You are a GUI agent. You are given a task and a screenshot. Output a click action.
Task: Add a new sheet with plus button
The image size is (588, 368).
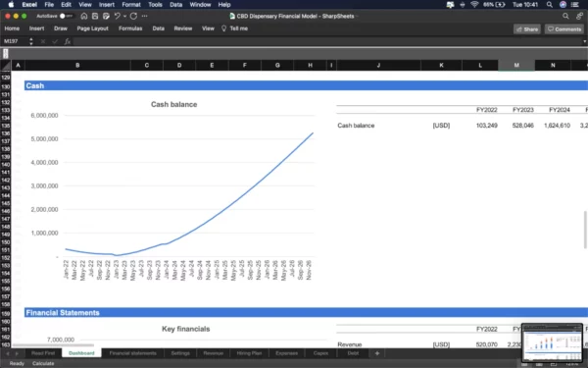(x=377, y=353)
